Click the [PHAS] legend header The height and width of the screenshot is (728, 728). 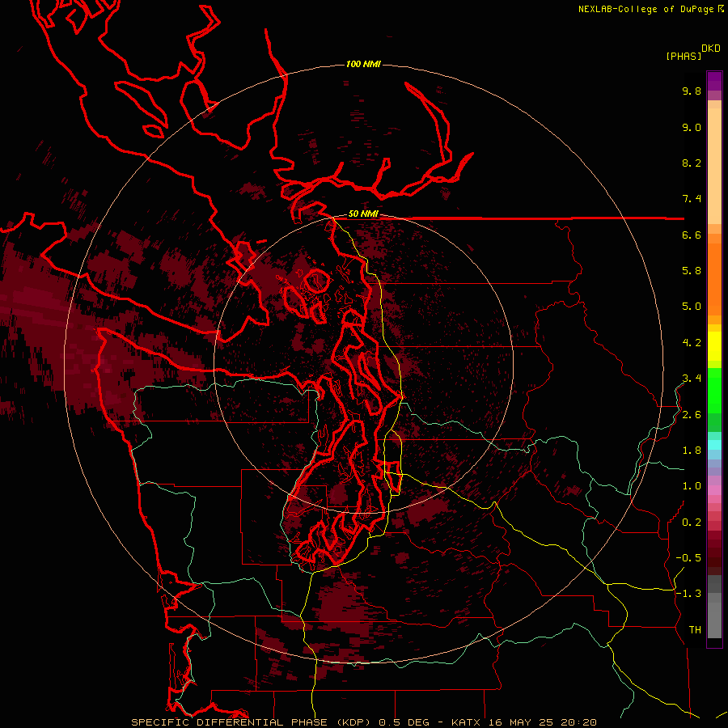click(684, 56)
